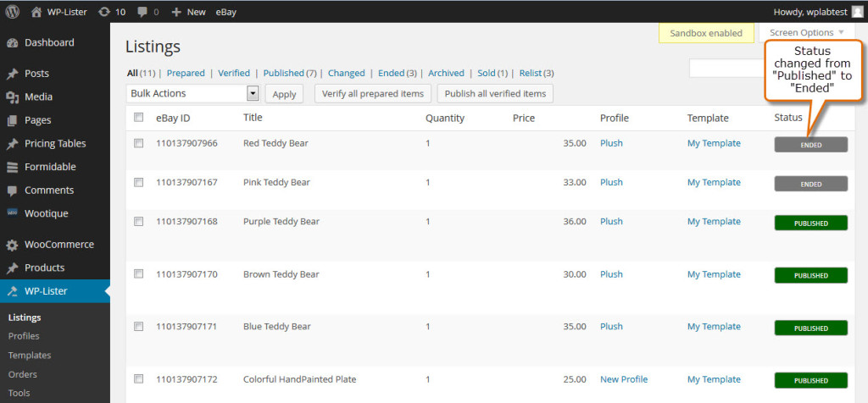Open My Template for Brown Teddy Bear
The image size is (868, 403).
(714, 274)
